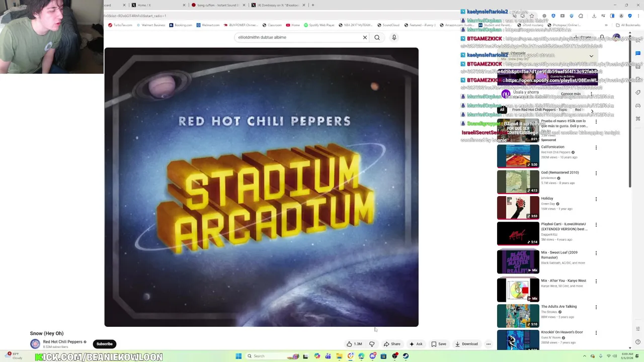Click the Stadium Arcadium video player
Viewport: 644px width, 362px height.
[261, 187]
